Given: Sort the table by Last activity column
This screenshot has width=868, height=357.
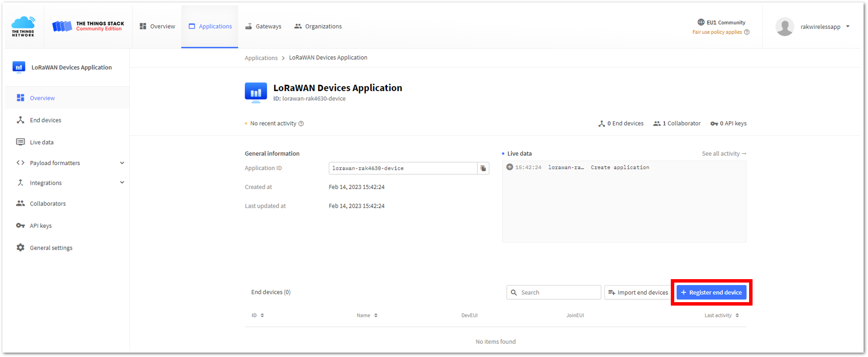Looking at the screenshot, I should [x=722, y=315].
